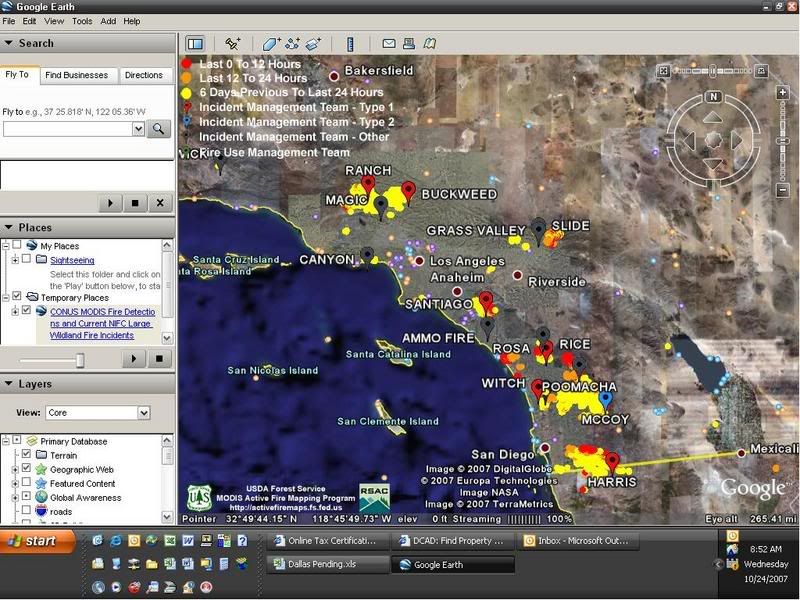This screenshot has height=600, width=800.
Task: Click the Add Image Overlay toolbar icon
Action: pyautogui.click(x=313, y=44)
